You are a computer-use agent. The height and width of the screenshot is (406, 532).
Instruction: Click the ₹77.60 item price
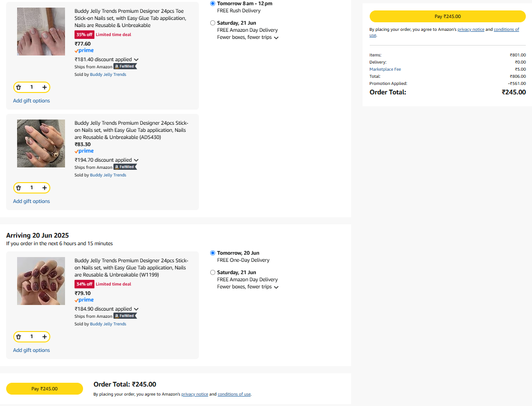pos(83,44)
